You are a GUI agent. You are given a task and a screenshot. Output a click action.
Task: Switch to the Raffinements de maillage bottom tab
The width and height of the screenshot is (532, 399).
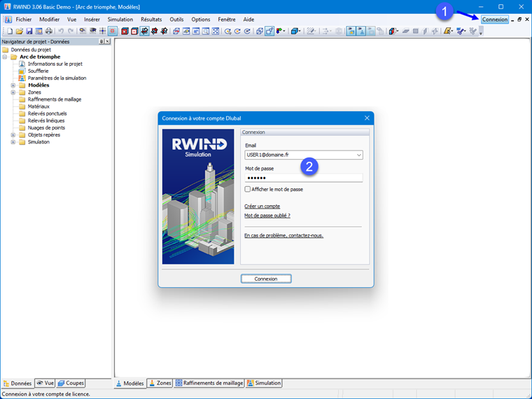[209, 383]
